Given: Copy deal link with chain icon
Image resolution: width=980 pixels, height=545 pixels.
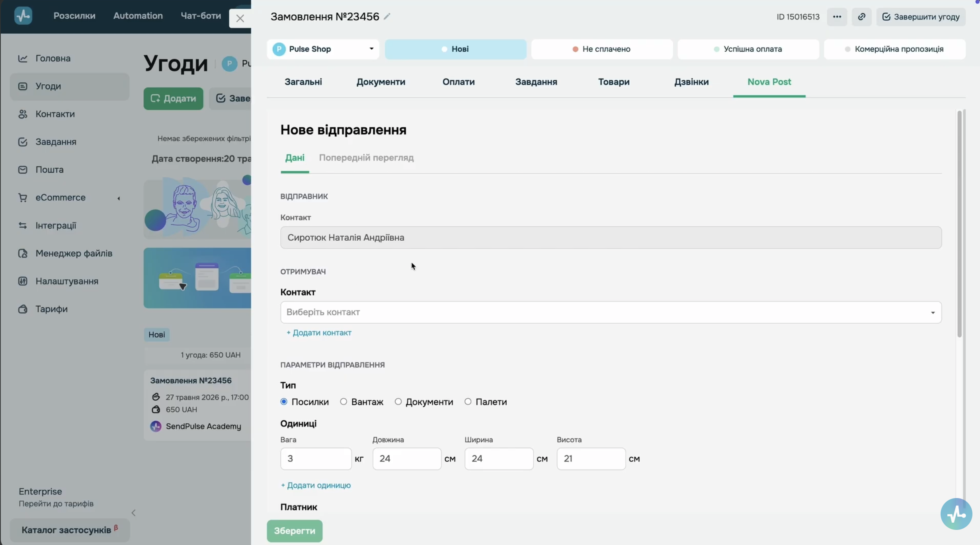Looking at the screenshot, I should 861,17.
